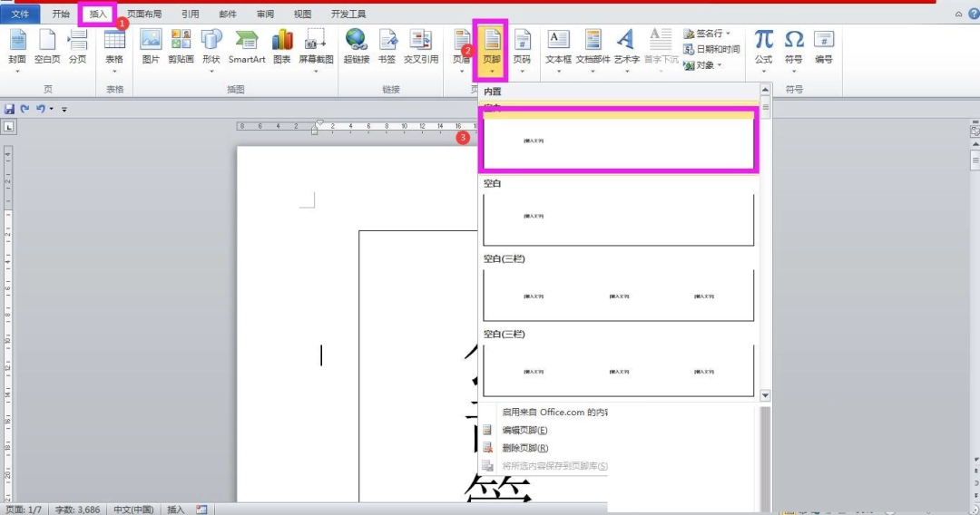Insert a bookmark (书签)
980x515 pixels.
pyautogui.click(x=387, y=48)
